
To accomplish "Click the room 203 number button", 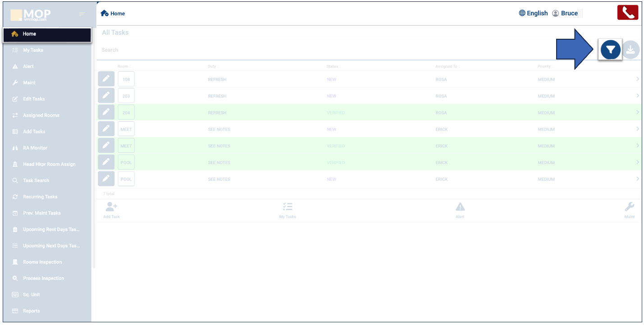I will [x=126, y=96].
